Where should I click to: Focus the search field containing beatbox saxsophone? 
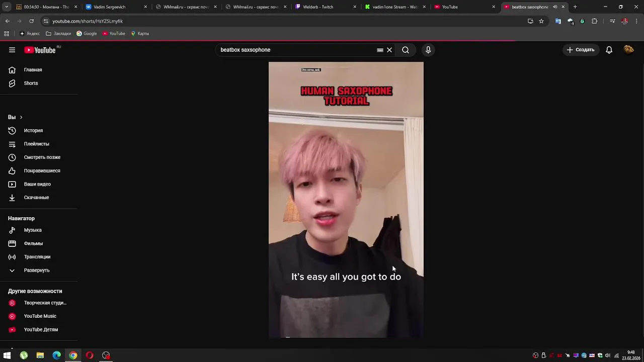click(x=297, y=50)
